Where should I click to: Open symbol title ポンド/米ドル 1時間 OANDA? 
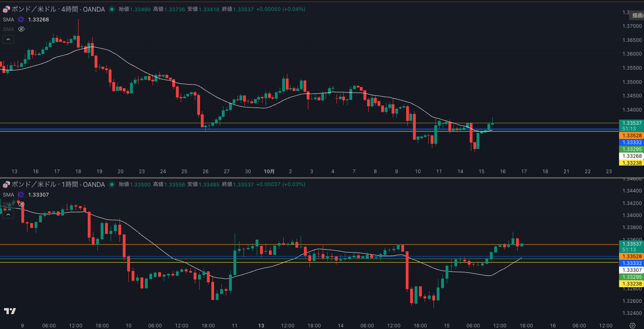58,184
